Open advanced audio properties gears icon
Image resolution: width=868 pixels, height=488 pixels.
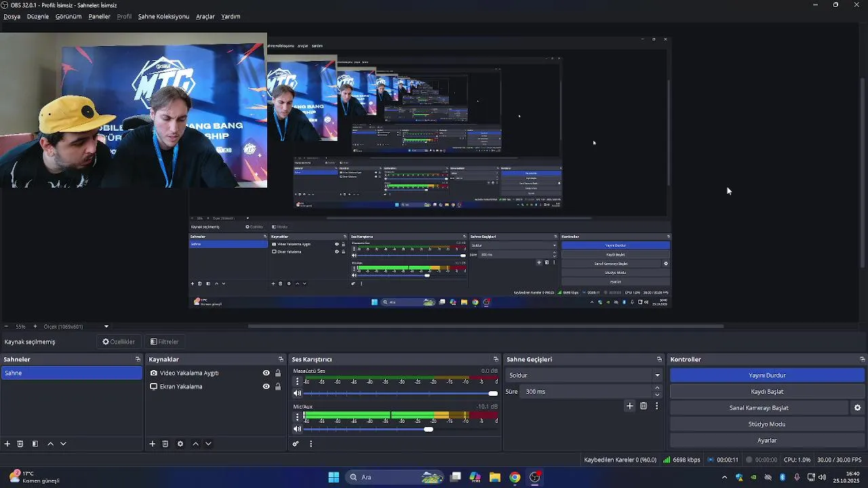(296, 444)
